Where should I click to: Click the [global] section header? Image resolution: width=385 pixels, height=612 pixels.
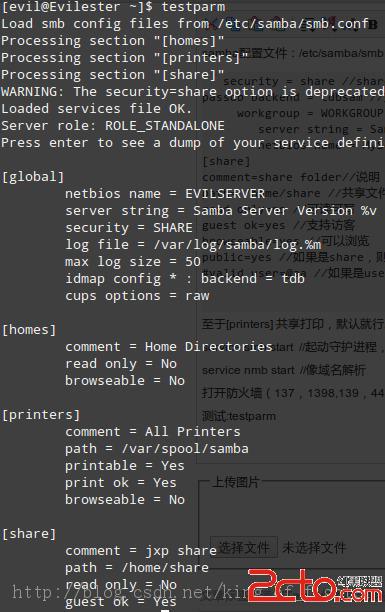tap(32, 177)
